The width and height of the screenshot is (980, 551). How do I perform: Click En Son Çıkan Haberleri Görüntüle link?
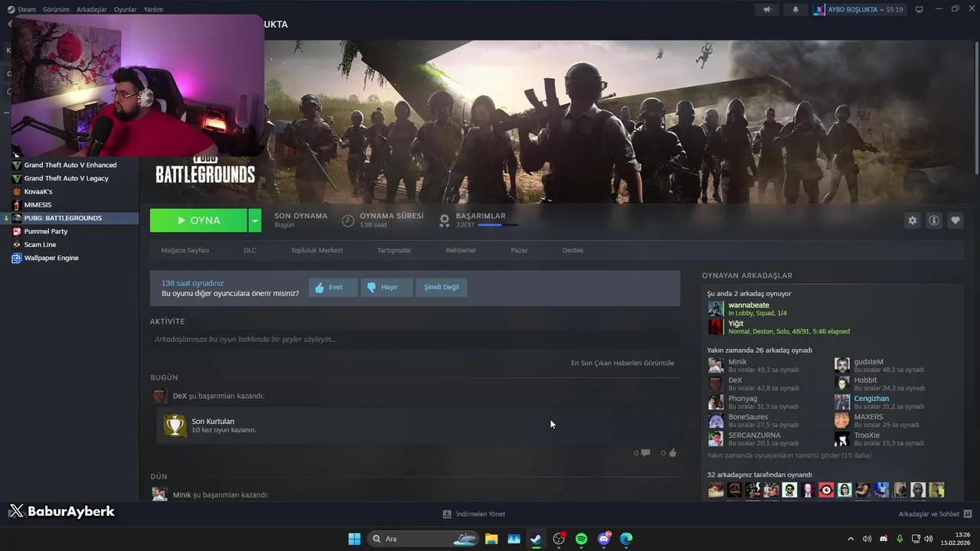pyautogui.click(x=622, y=363)
